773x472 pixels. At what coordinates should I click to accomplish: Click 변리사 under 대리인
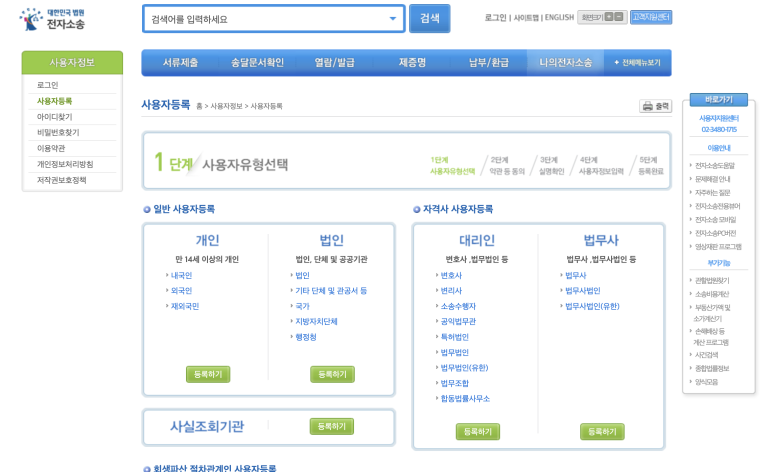pos(451,290)
